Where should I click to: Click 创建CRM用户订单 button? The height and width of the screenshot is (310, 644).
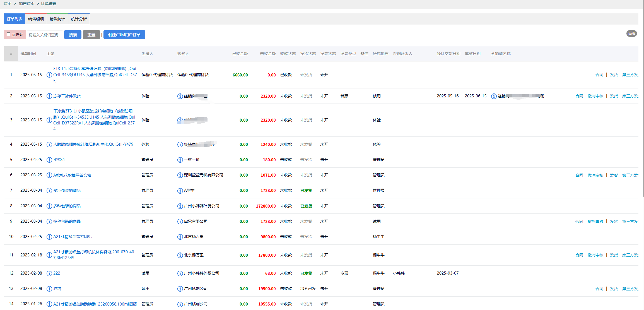click(x=124, y=35)
